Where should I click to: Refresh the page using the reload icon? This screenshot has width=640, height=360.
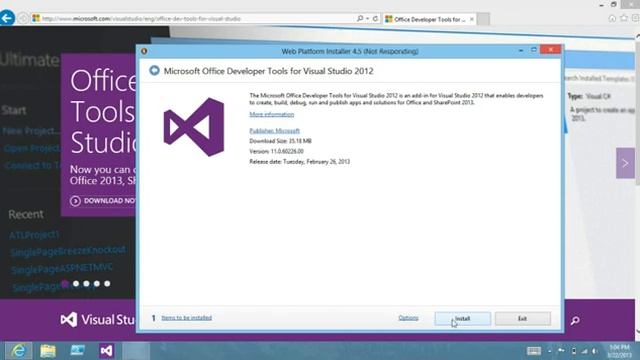[x=375, y=18]
